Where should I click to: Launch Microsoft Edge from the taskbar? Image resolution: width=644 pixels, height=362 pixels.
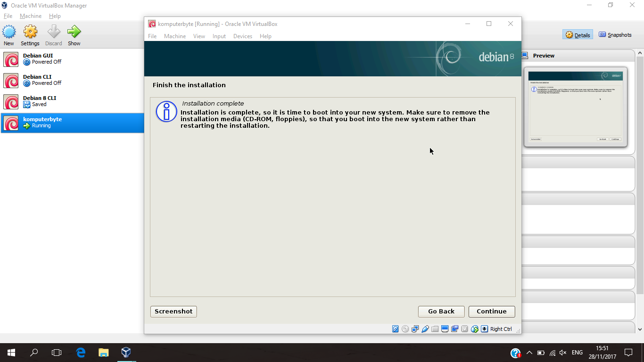(x=81, y=353)
